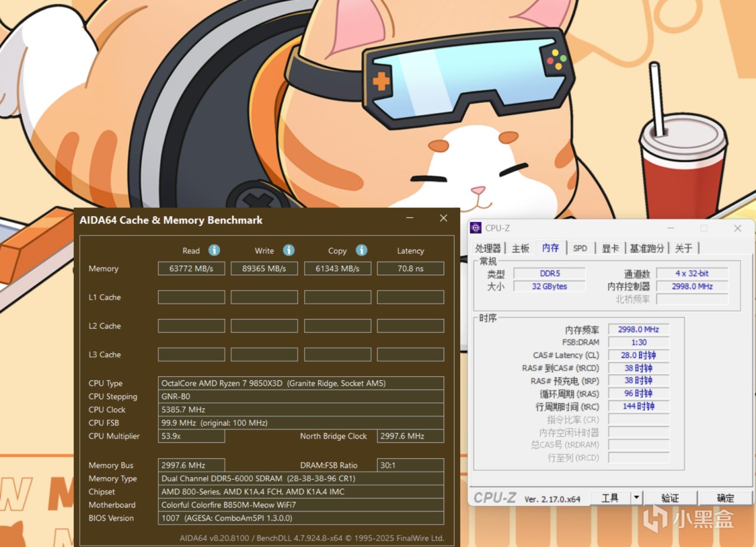Open the 关于 tab in CPU-Z
This screenshot has height=547, width=756.
pos(684,248)
